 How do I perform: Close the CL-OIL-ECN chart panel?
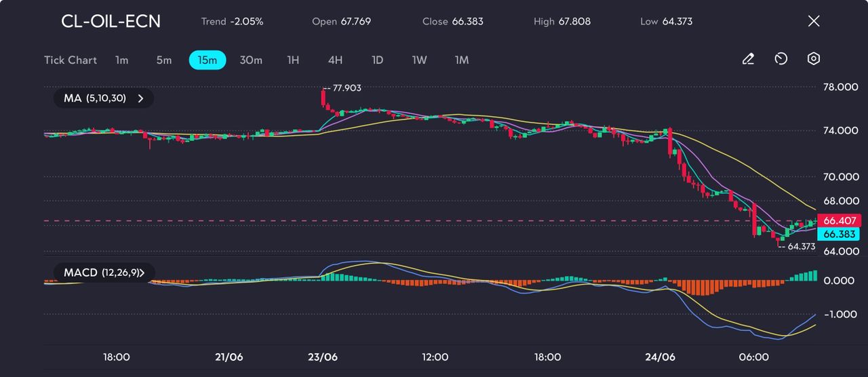tap(814, 21)
